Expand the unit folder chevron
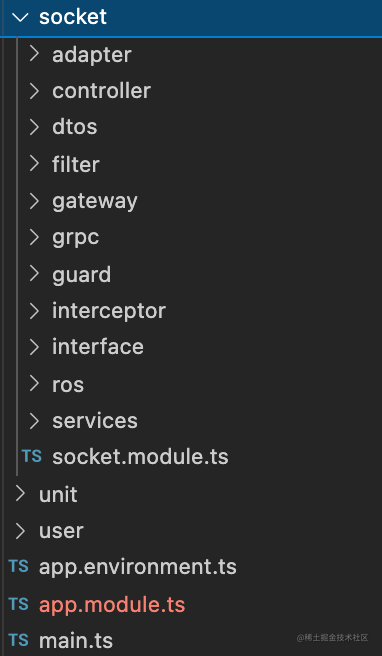 click(20, 494)
